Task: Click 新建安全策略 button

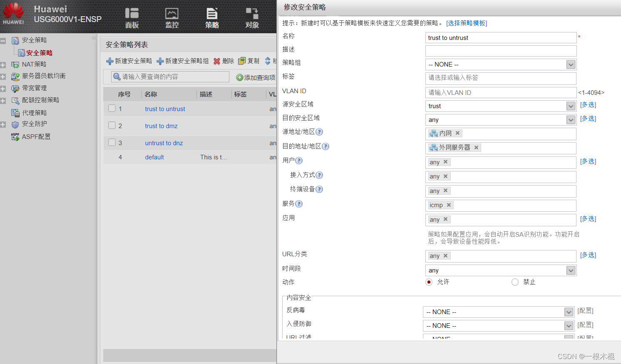Action: point(129,61)
